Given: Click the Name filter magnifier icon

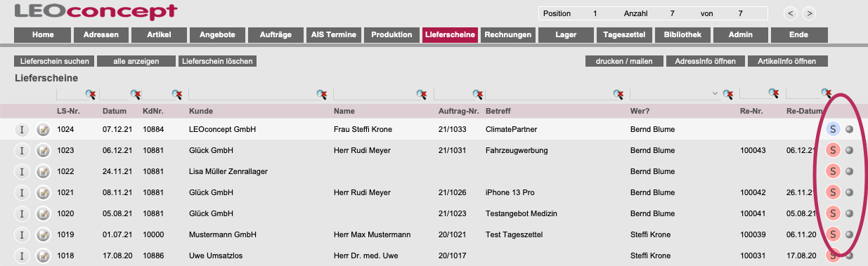Looking at the screenshot, I should (422, 94).
